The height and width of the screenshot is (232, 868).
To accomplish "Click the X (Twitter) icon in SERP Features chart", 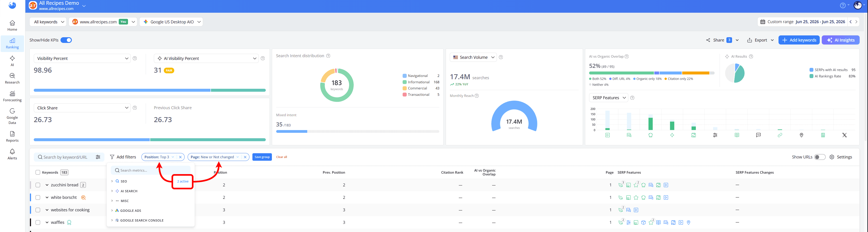I will (x=844, y=135).
